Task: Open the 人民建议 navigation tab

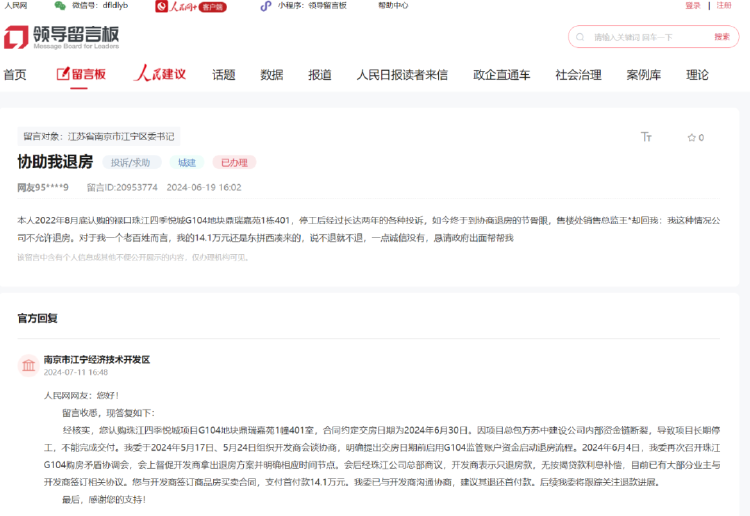Action: (160, 74)
